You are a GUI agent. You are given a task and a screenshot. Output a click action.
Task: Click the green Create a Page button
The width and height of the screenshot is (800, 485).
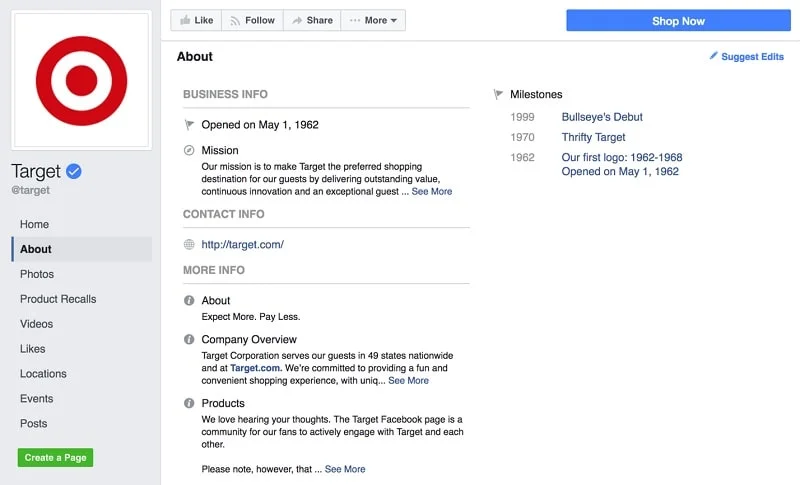point(55,457)
